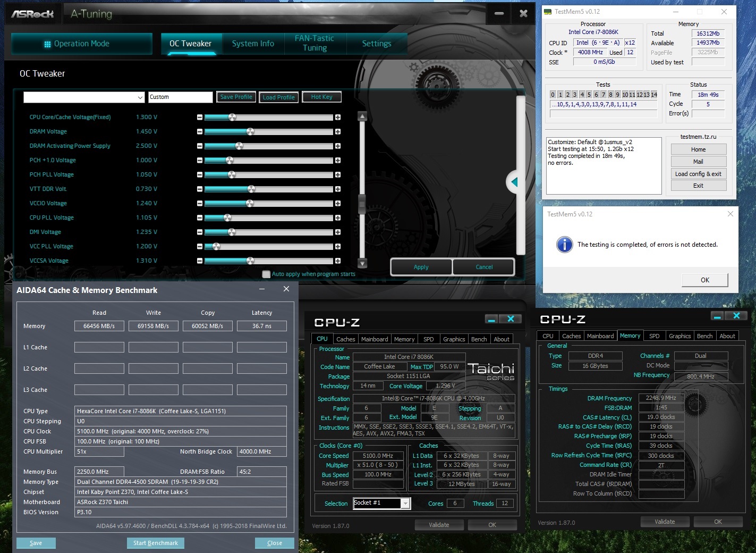This screenshot has height=553, width=756.
Task: Click the cyan side-panel arrow in A-Tuning
Action: 514,182
